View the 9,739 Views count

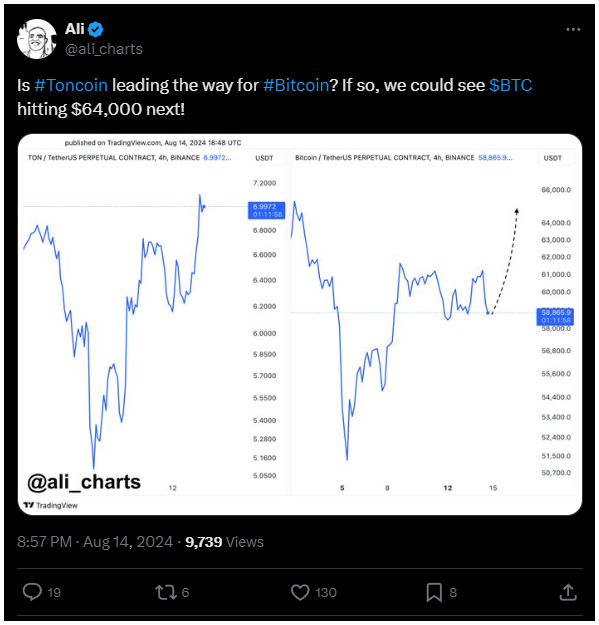(224, 542)
